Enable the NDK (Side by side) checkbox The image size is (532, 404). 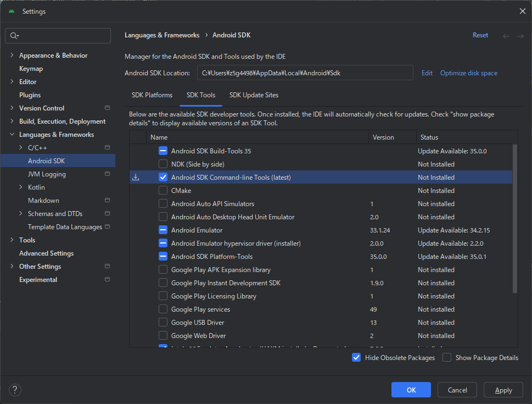click(x=163, y=164)
